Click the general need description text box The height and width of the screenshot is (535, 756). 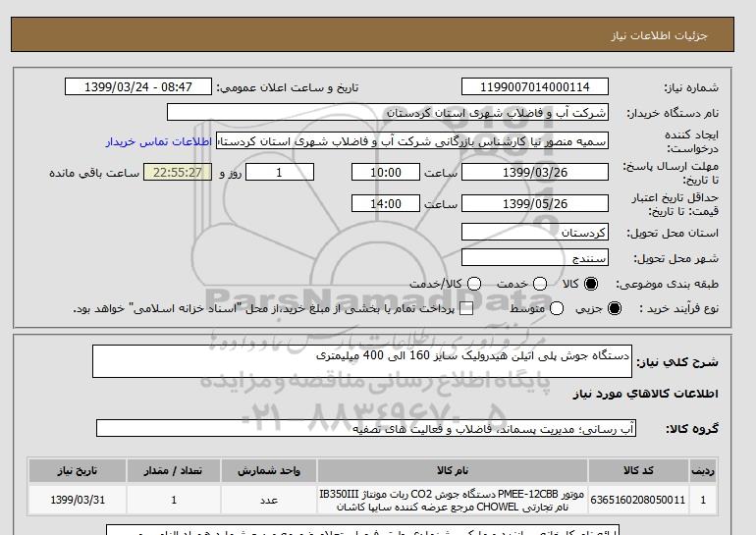[362, 361]
